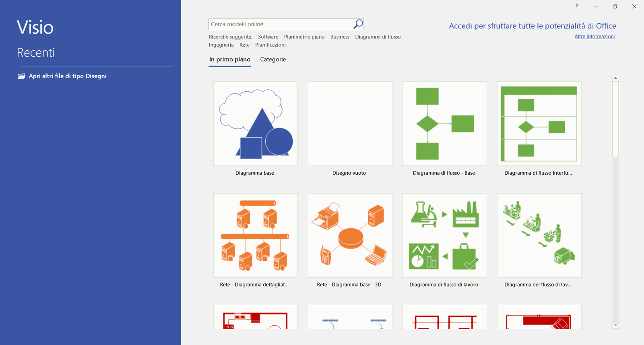Choose the Diagramma base template thumbnail
This screenshot has width=644, height=345.
coord(256,124)
